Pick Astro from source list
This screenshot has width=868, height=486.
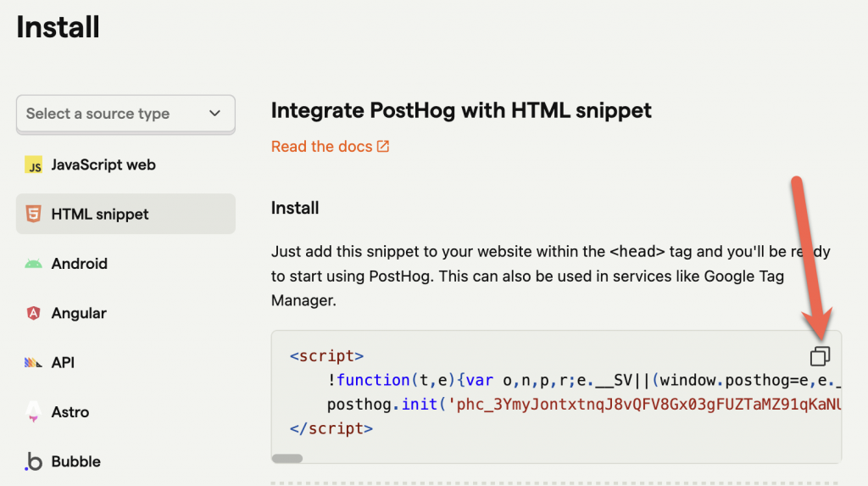(x=125, y=411)
